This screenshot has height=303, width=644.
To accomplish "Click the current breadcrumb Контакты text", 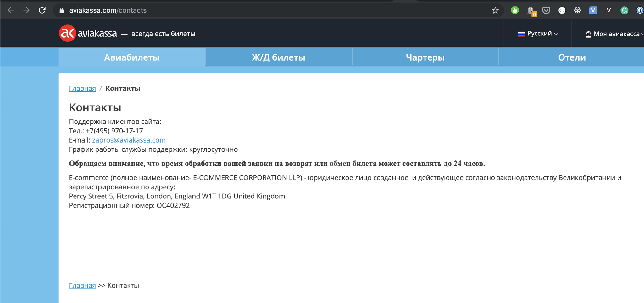I will coord(123,88).
